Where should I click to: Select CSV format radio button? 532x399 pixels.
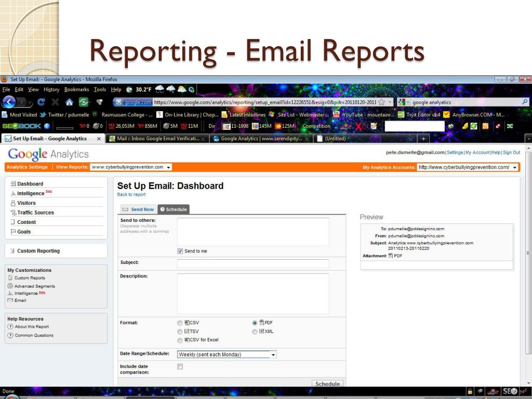(x=180, y=323)
